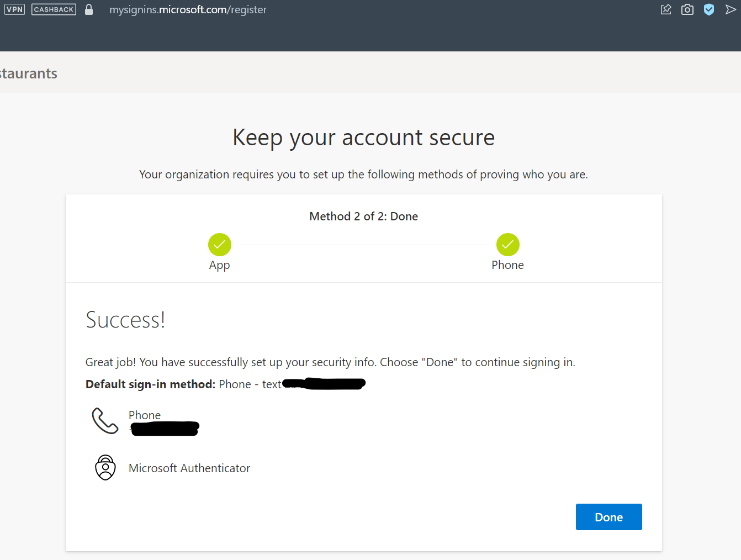Click the mysignins.microsoft.com/register URL field

[188, 9]
